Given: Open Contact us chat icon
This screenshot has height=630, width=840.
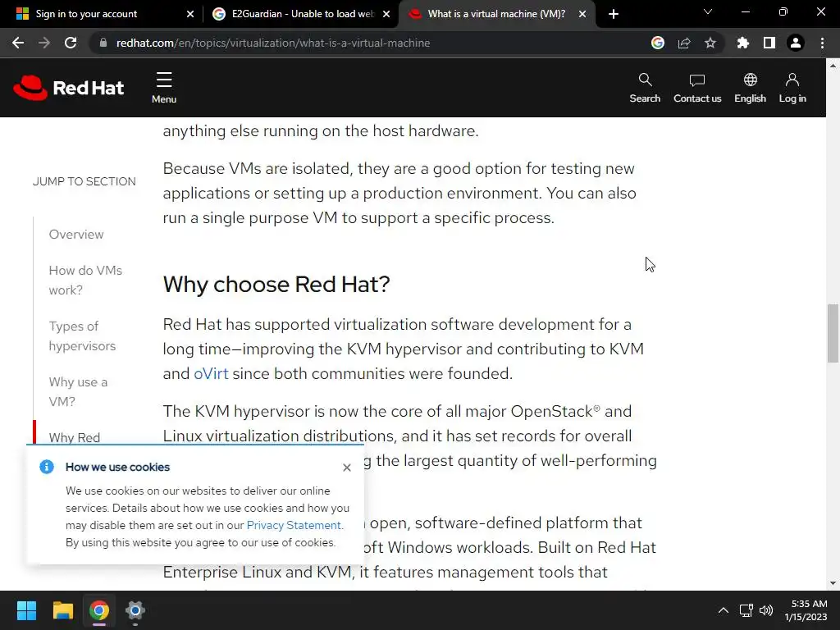Looking at the screenshot, I should pyautogui.click(x=697, y=89).
